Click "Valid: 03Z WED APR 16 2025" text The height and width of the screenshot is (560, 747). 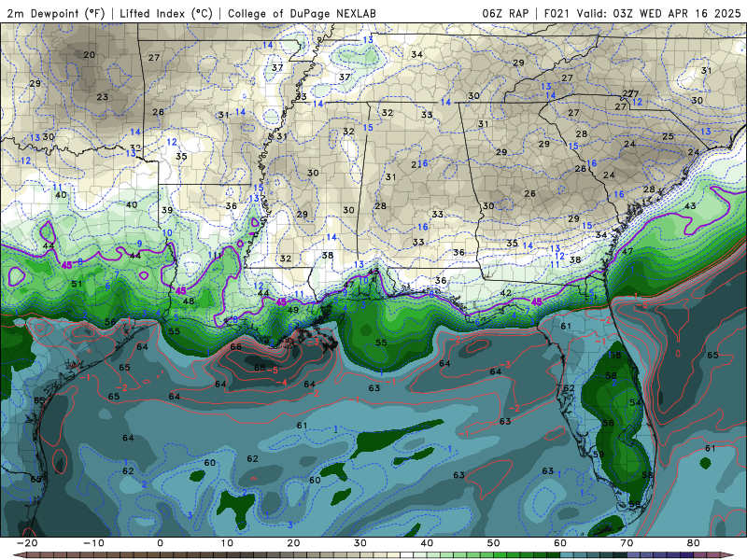pyautogui.click(x=658, y=13)
